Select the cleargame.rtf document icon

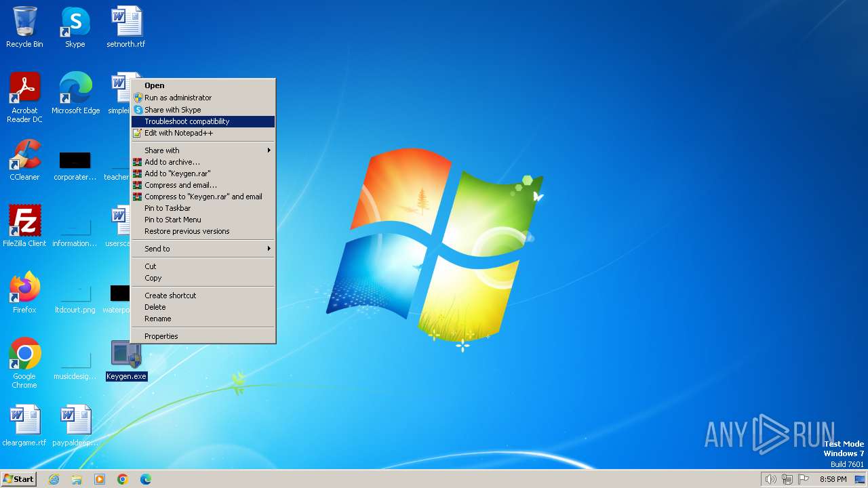(24, 426)
